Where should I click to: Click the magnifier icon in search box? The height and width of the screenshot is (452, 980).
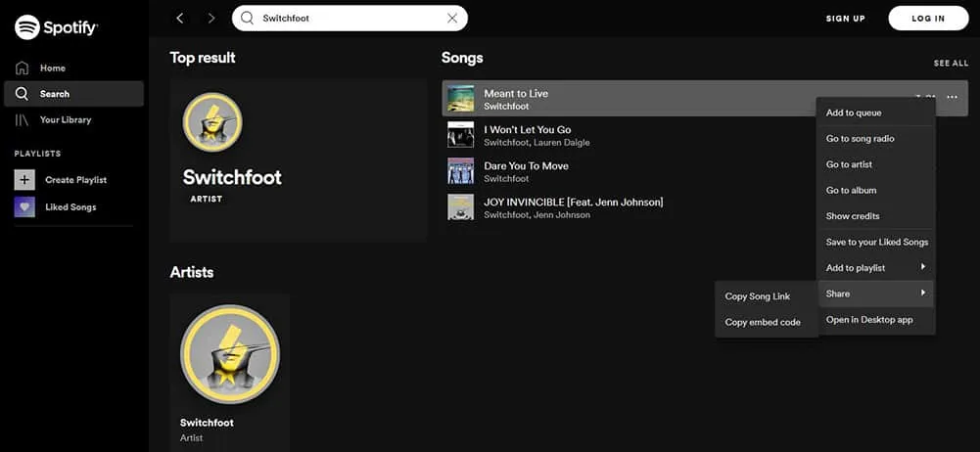pos(248,19)
